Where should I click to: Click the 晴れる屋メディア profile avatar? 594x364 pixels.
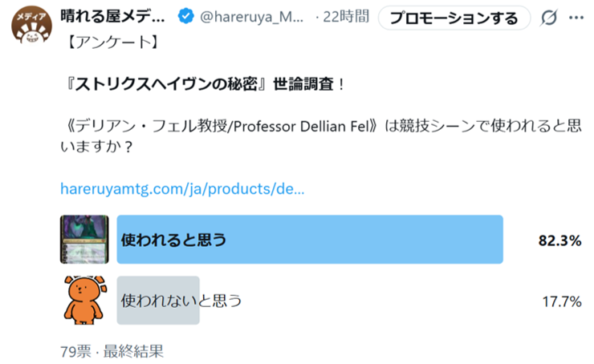(27, 29)
